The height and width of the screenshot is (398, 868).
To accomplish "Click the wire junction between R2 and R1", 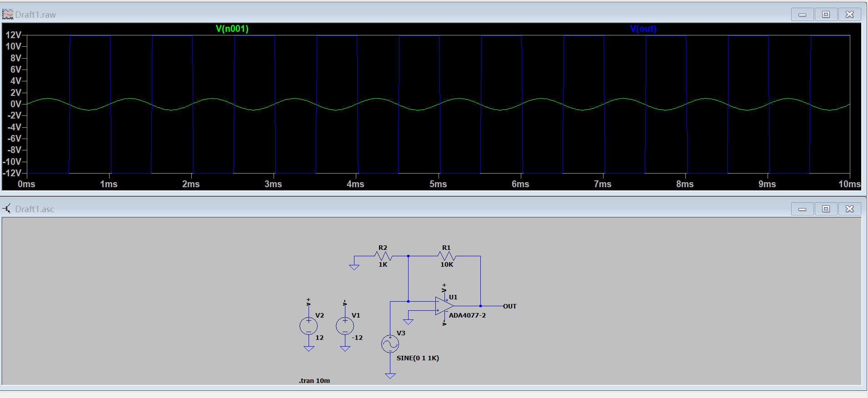I will tap(408, 256).
